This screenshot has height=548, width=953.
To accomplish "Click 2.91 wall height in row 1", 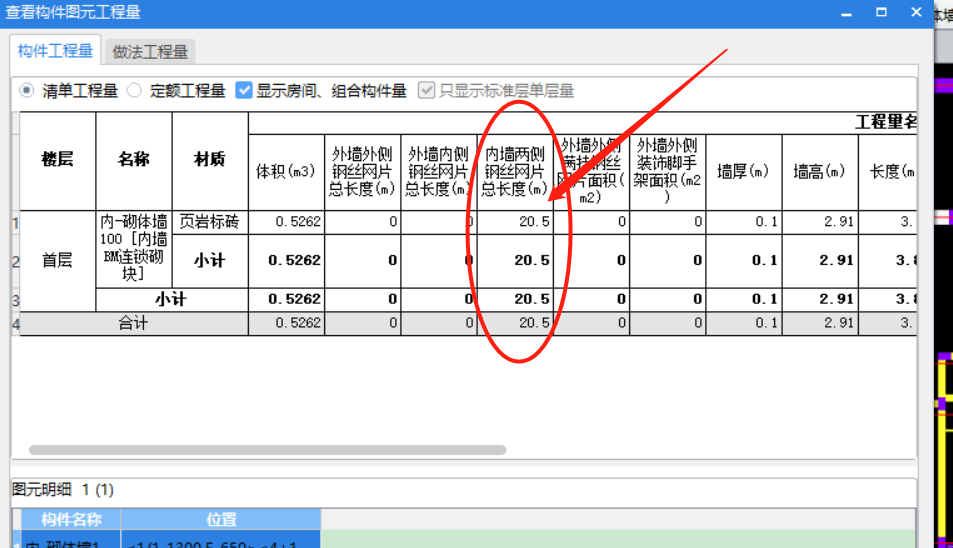I will point(820,222).
